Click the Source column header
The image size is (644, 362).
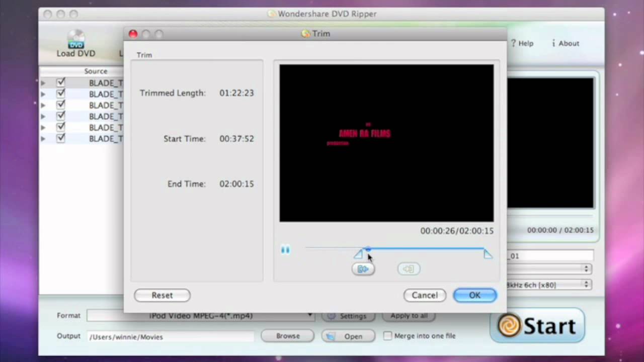click(96, 71)
